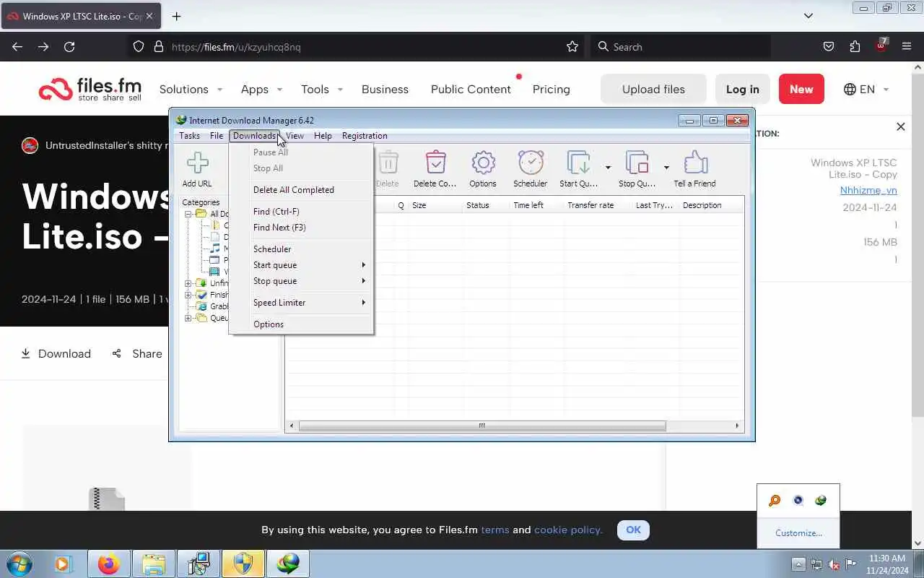Click the magnifier icon in tray popup
Screen dimensions: 924x578
[775, 500]
